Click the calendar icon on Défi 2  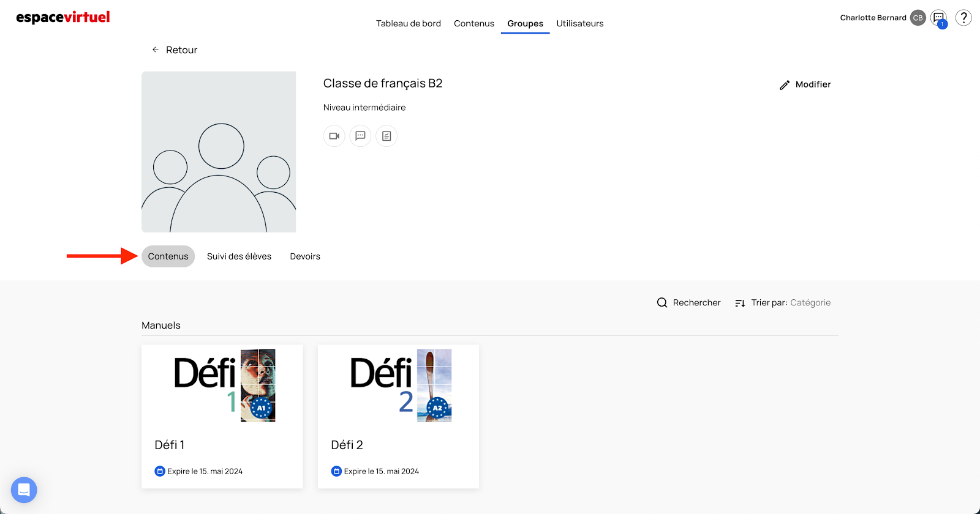(336, 471)
